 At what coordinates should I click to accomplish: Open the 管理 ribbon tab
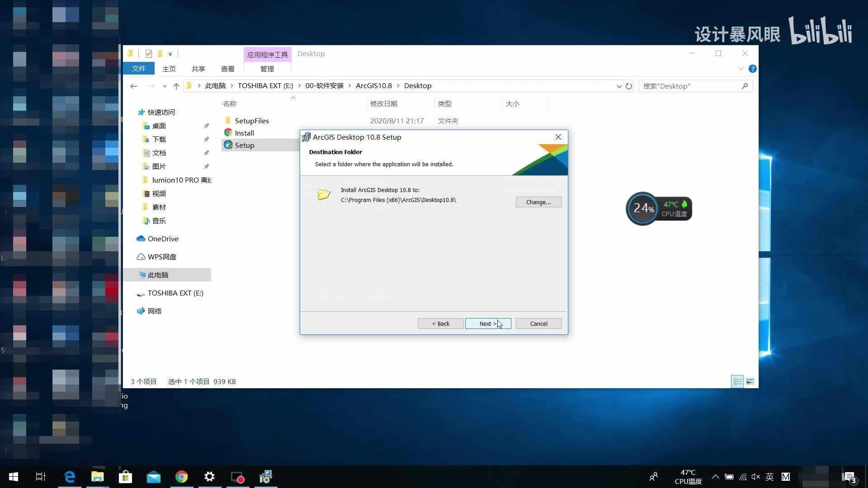[267, 69]
